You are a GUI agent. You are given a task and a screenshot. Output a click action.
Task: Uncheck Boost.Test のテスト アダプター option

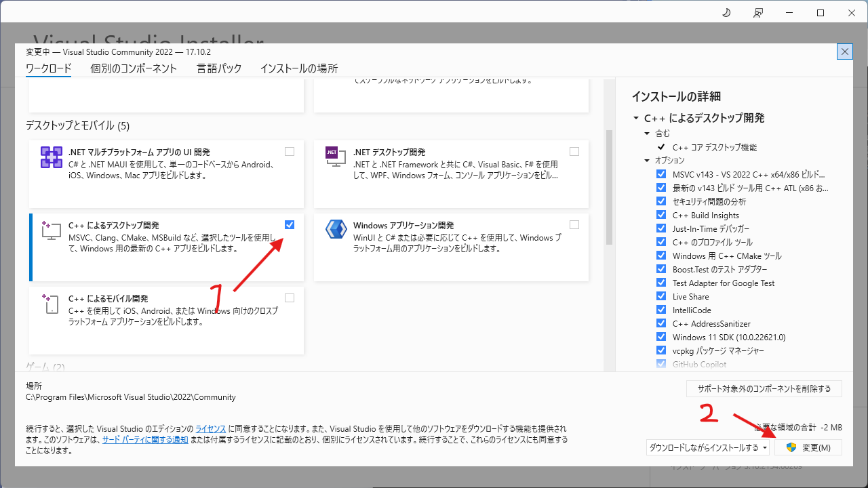(x=661, y=269)
